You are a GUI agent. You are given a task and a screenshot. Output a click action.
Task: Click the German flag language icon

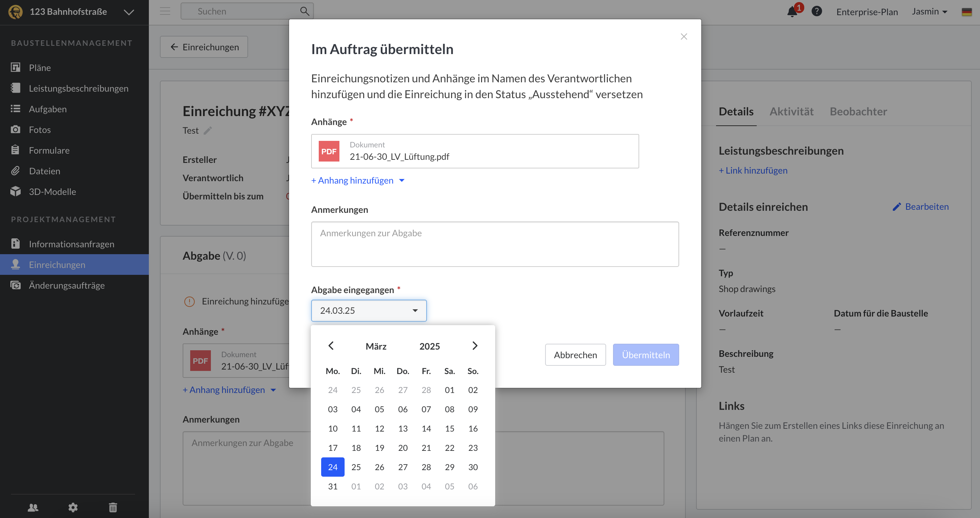tap(966, 12)
